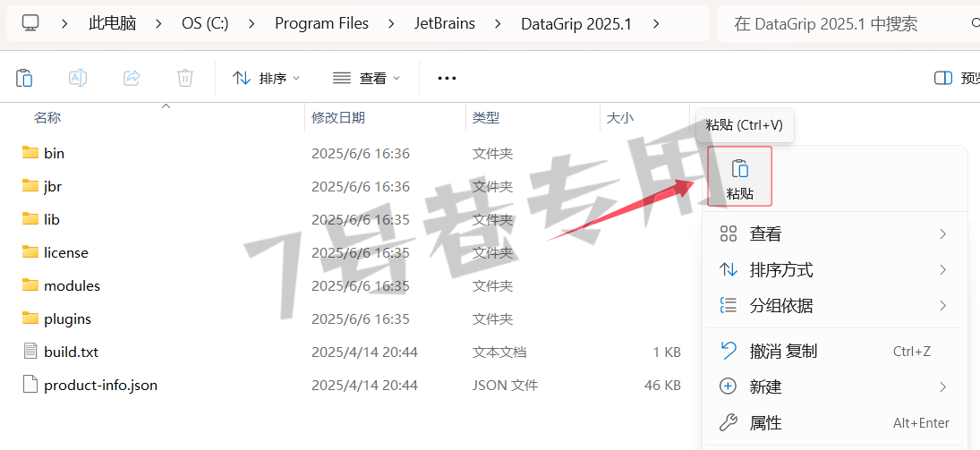Choose 撤消 复制 in the context menu
This screenshot has height=450, width=980.
point(834,352)
